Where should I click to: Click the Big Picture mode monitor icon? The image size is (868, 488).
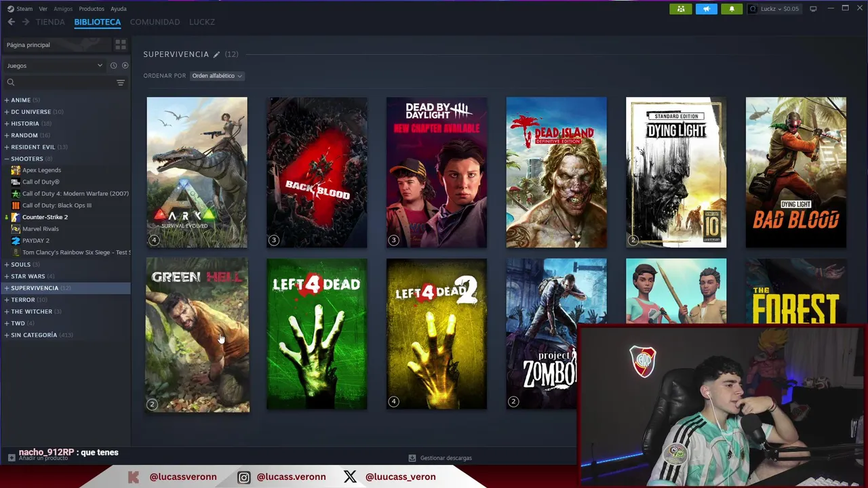pos(813,9)
